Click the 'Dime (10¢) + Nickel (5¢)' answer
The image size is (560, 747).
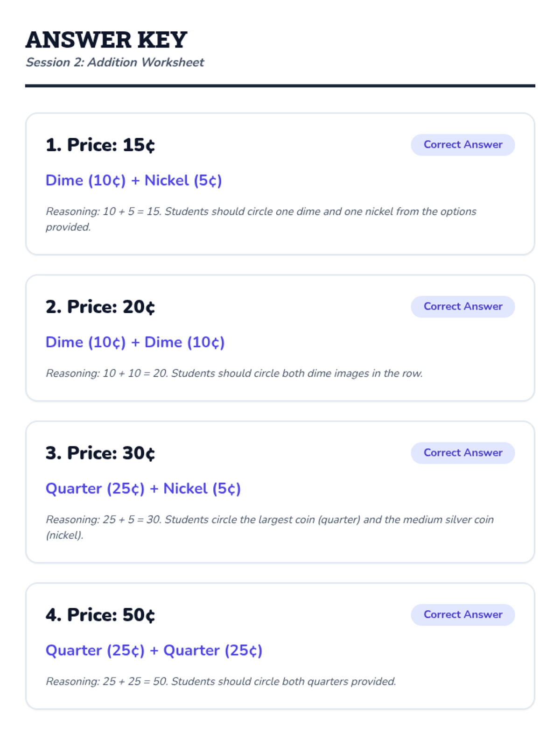tap(133, 181)
